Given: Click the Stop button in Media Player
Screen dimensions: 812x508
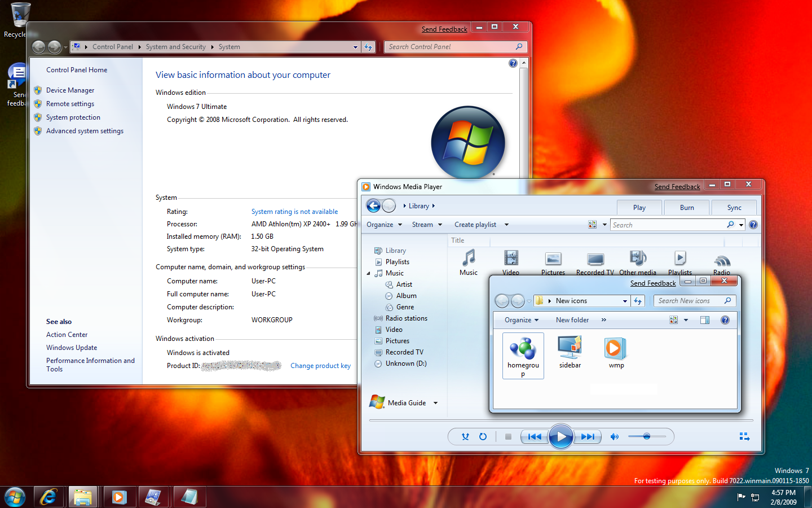Looking at the screenshot, I should [508, 437].
